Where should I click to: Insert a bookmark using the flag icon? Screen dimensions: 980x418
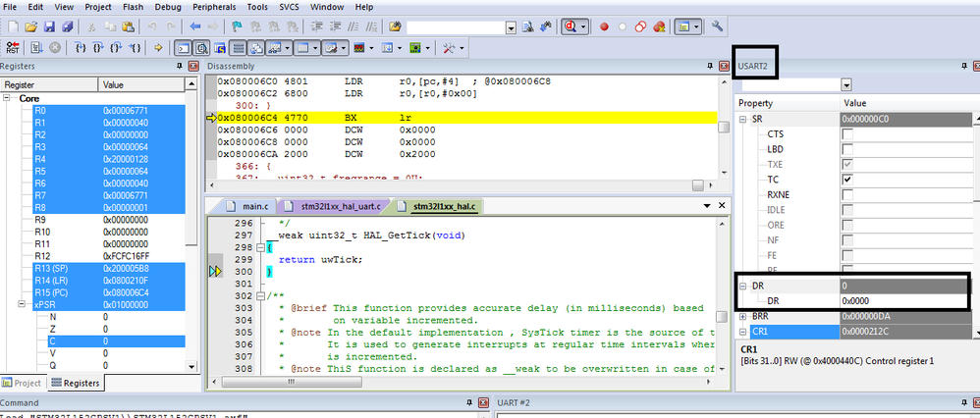coord(238,26)
